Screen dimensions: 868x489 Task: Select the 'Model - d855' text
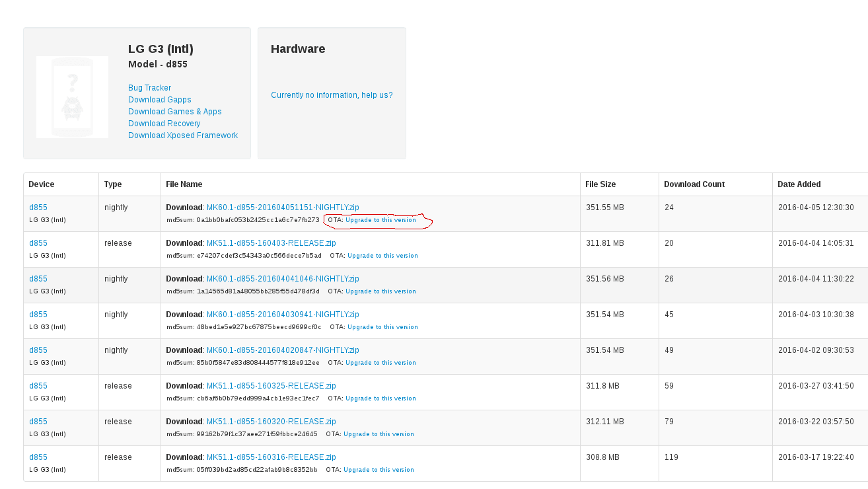(158, 65)
